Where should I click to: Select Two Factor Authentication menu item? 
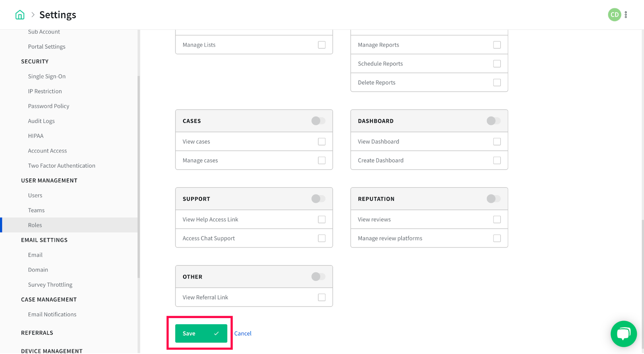coord(62,166)
